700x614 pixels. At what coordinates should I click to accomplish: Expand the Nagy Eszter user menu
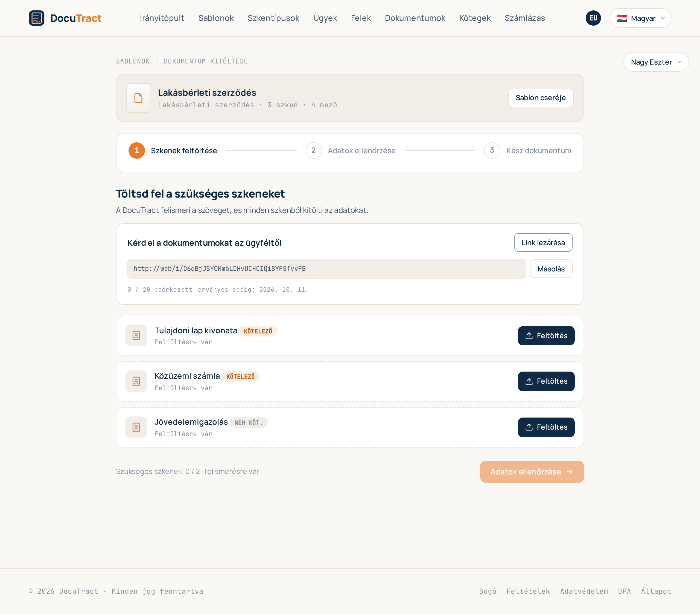pos(656,62)
